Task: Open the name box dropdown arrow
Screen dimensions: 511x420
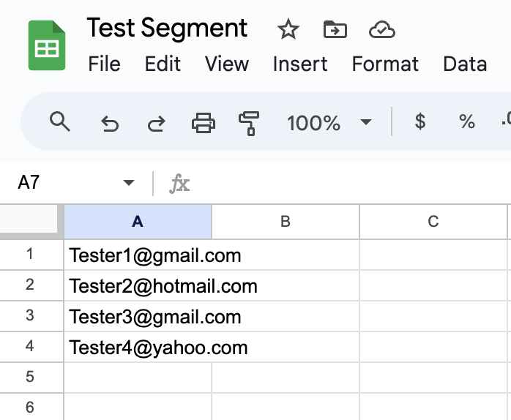Action: pos(129,182)
